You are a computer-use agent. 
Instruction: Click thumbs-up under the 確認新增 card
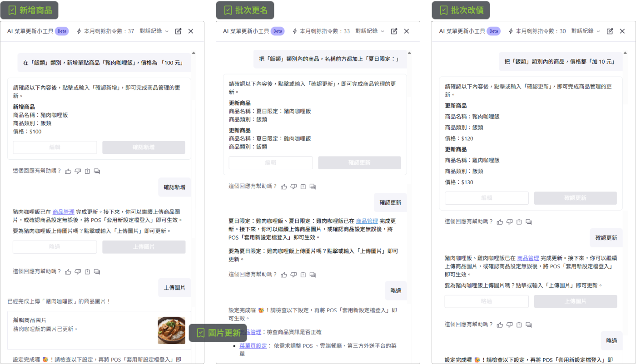point(68,171)
